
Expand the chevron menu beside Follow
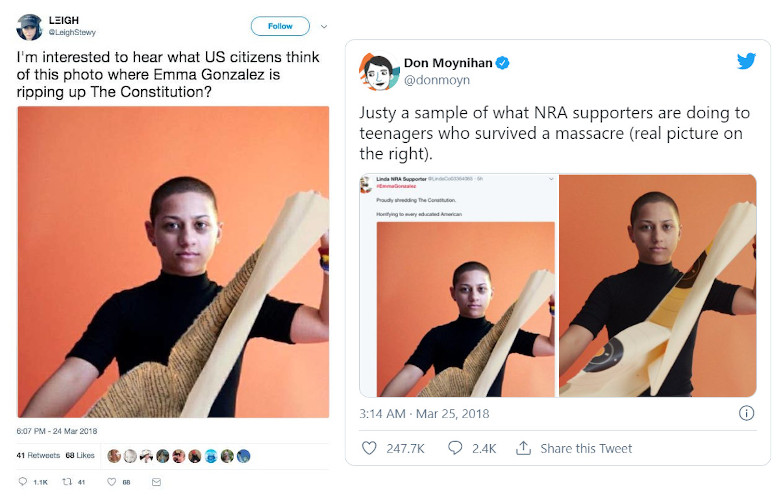tap(323, 26)
